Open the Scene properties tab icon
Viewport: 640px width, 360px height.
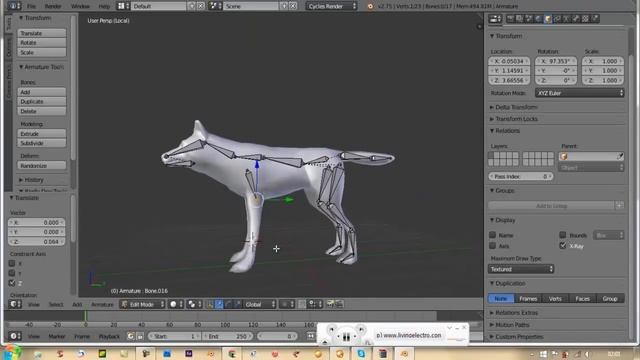[x=529, y=18]
